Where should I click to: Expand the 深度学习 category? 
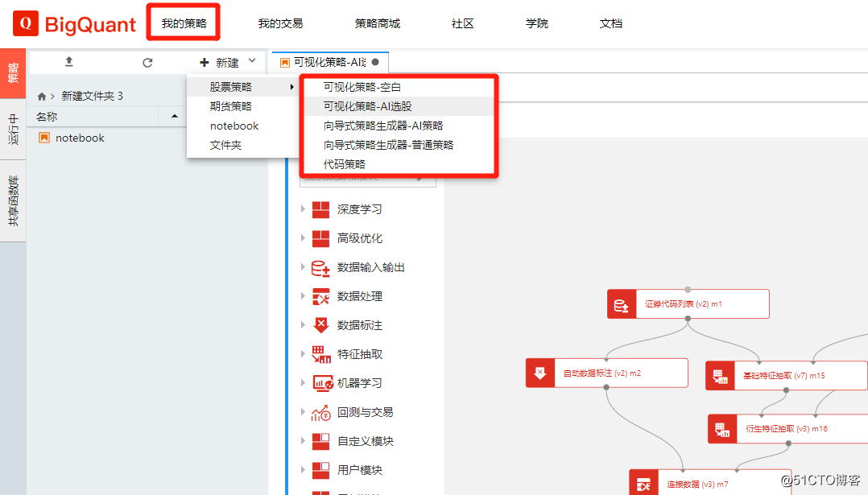tap(303, 209)
